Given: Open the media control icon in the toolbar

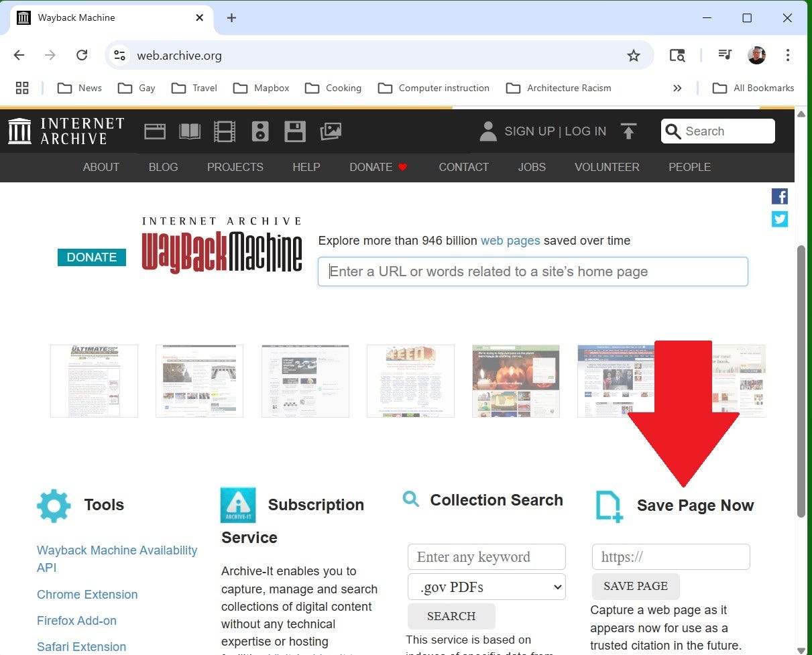Looking at the screenshot, I should [725, 56].
